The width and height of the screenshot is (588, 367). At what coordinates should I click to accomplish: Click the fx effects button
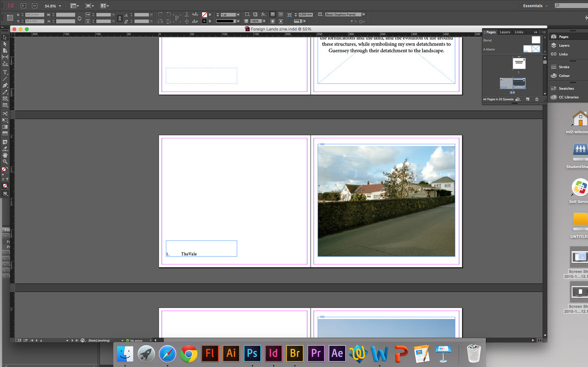point(263,14)
